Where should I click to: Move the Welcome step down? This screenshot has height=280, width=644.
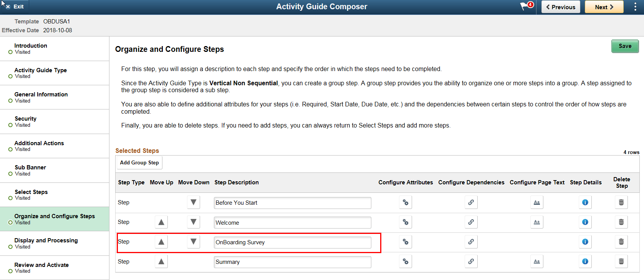click(193, 222)
